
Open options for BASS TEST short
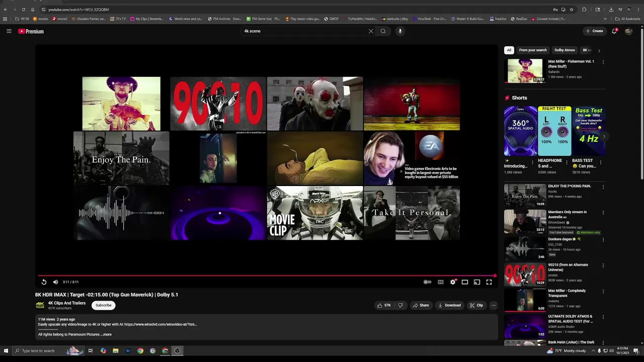tap(600, 163)
